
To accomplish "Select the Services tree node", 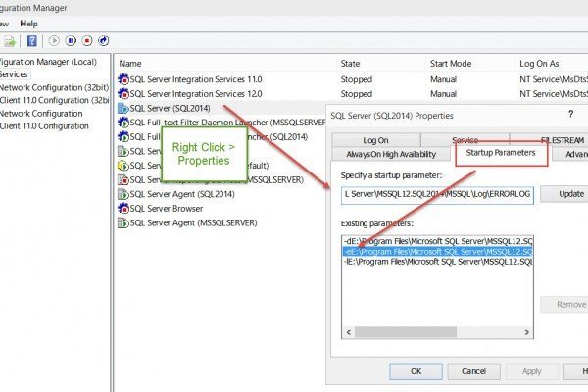I will point(14,74).
